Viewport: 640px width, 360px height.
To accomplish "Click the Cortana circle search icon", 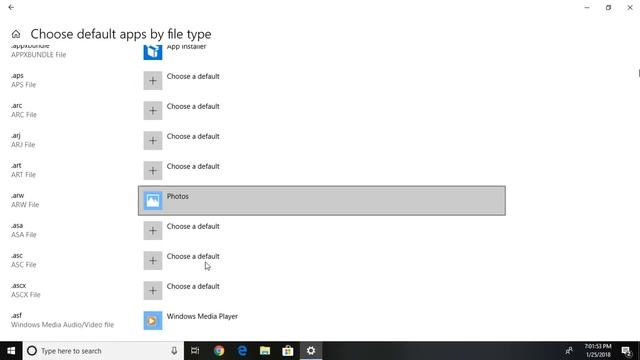I will pyautogui.click(x=32, y=351).
